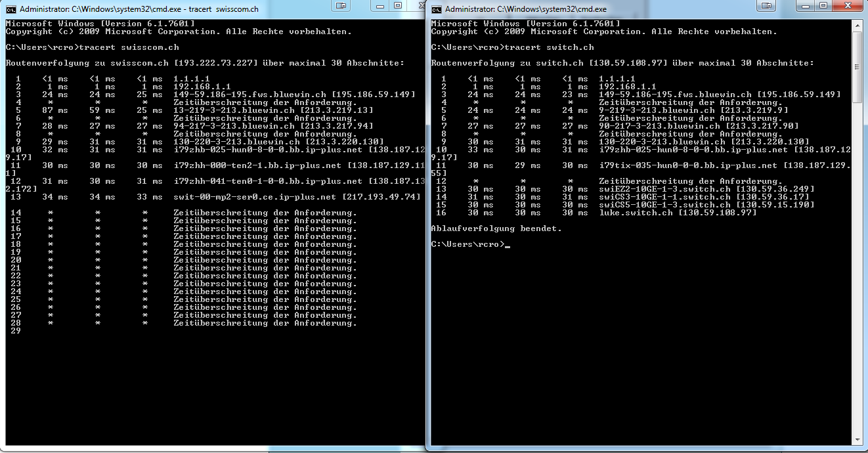Minimize the tracert swisscom.ch window
Screen dimensions: 868x453
tap(380, 6)
